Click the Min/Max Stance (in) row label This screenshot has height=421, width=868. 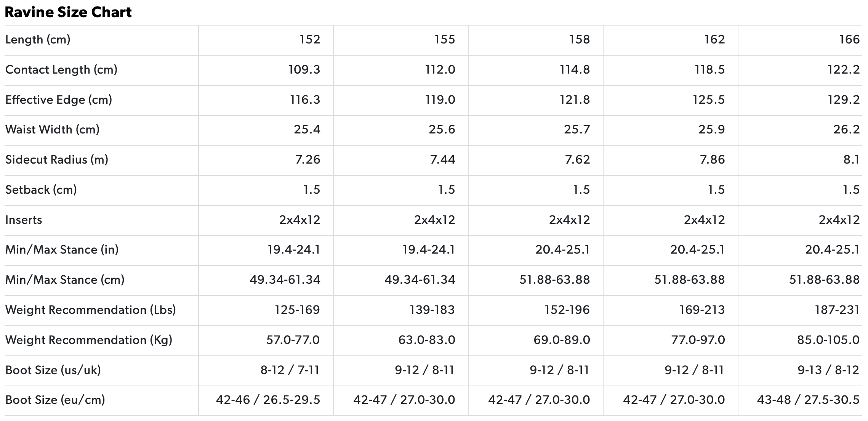click(62, 250)
